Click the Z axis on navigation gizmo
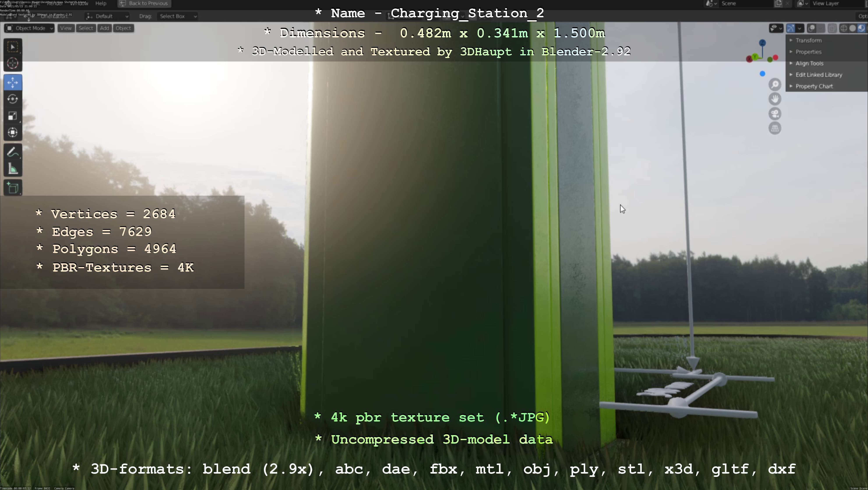 click(x=762, y=43)
